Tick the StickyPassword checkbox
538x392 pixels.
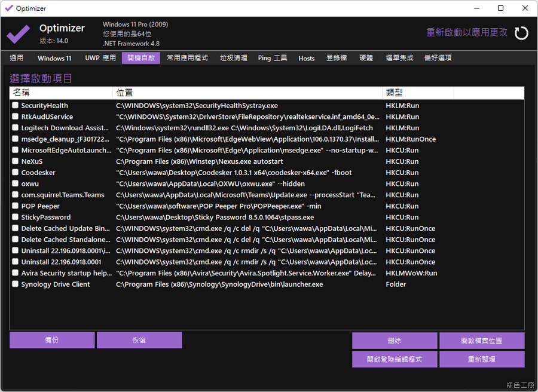[16, 218]
